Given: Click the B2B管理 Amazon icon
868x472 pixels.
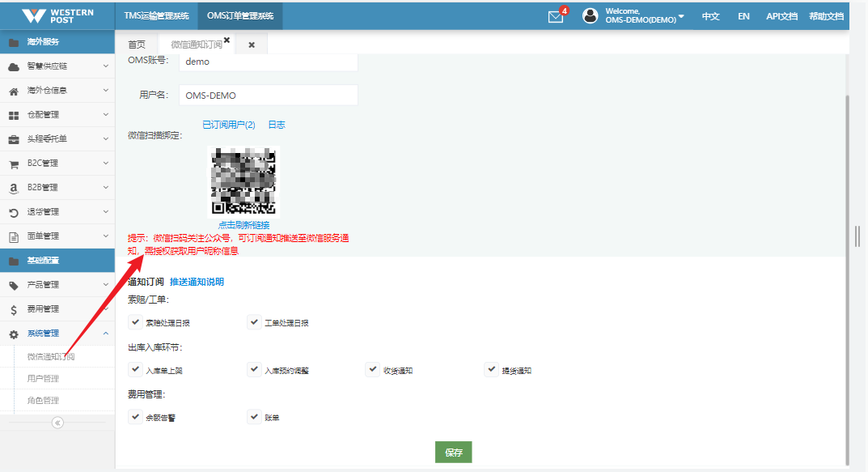Looking at the screenshot, I should coord(14,188).
